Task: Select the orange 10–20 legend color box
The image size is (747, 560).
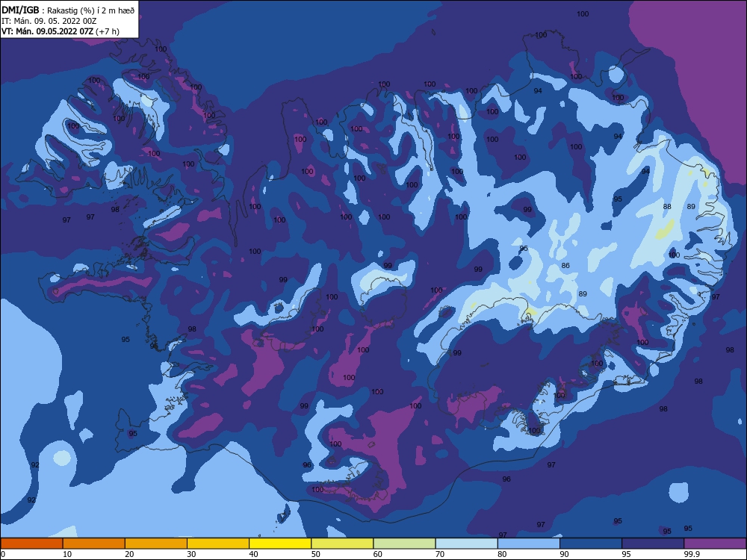Action: (94, 544)
